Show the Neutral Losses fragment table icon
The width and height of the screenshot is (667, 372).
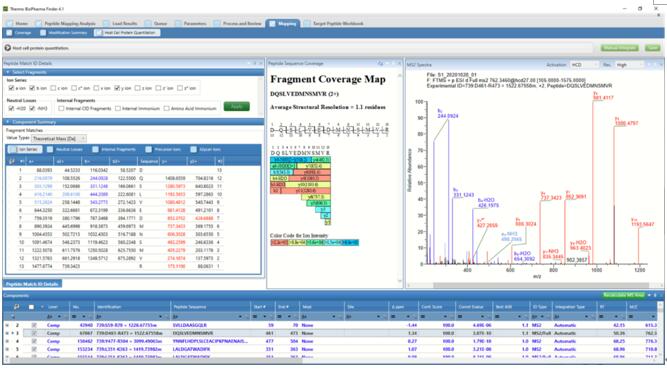click(50, 149)
